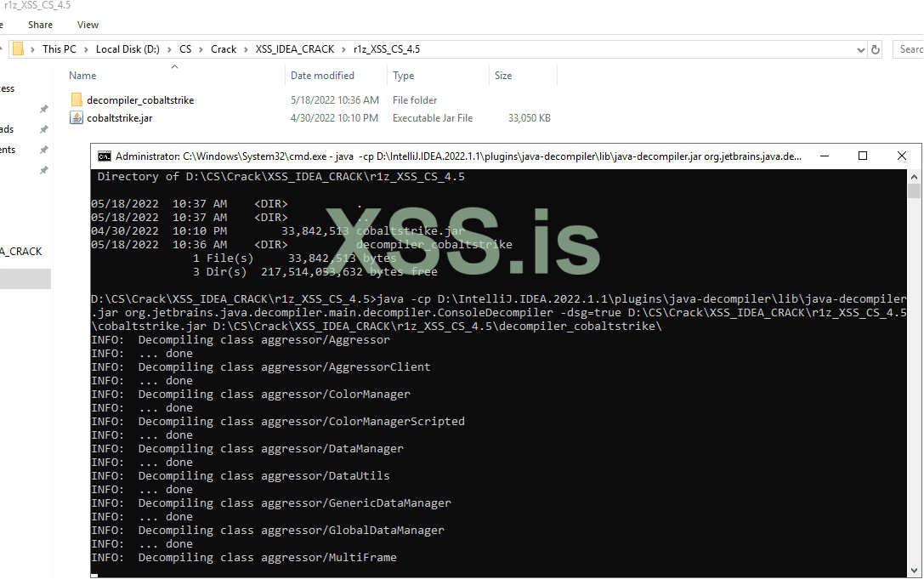Open the Share ribbon tab
This screenshot has height=585, width=924.
[40, 25]
